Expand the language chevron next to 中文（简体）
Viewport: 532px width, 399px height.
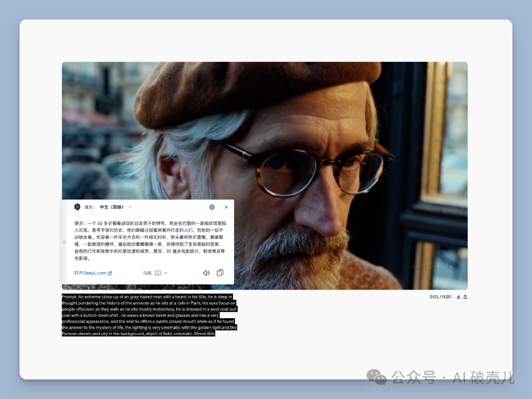[x=130, y=207]
